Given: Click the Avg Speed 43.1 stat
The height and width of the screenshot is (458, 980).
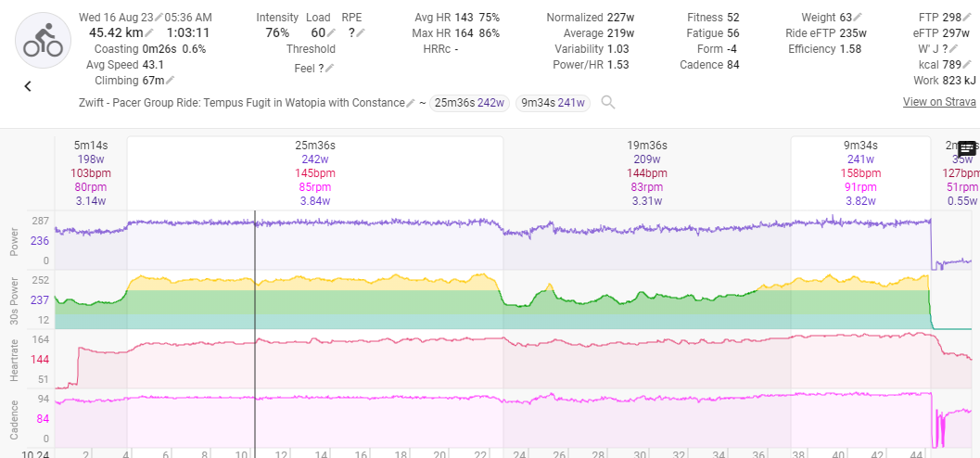Looking at the screenshot, I should (x=125, y=64).
